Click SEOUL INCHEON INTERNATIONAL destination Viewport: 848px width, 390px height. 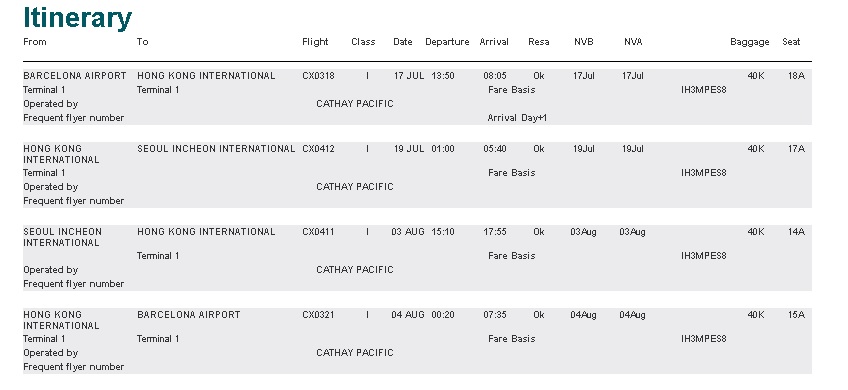(216, 149)
